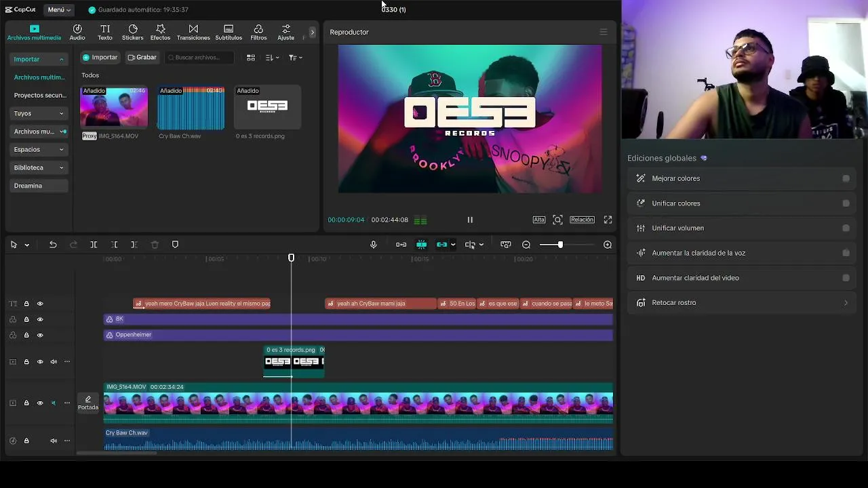Image resolution: width=868 pixels, height=488 pixels.
Task: Select Archivos multimedia under Importar
Action: click(x=39, y=77)
